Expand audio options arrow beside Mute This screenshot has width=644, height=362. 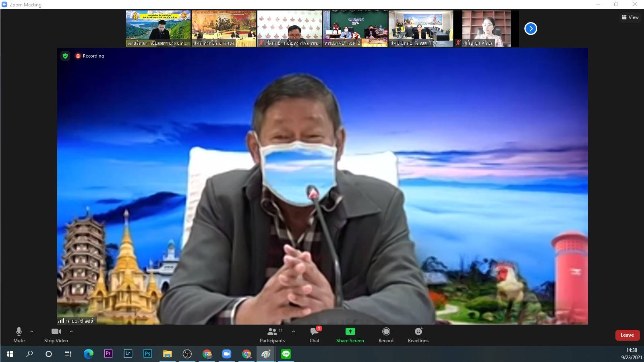pos(32,331)
